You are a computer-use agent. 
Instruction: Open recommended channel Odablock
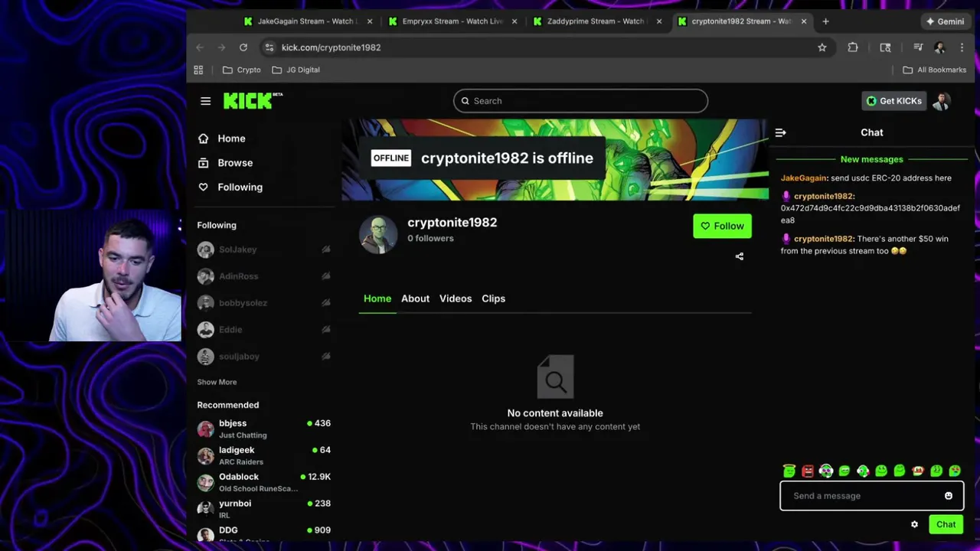tap(263, 482)
